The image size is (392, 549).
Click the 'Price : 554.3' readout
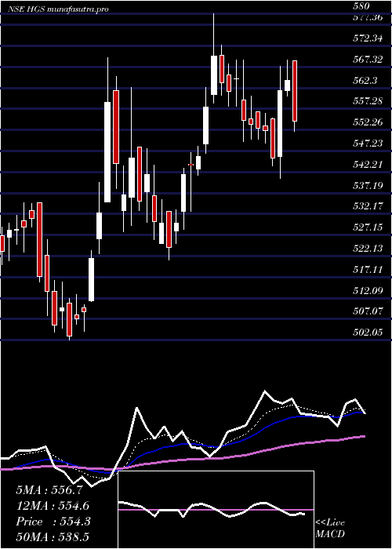[x=53, y=522]
